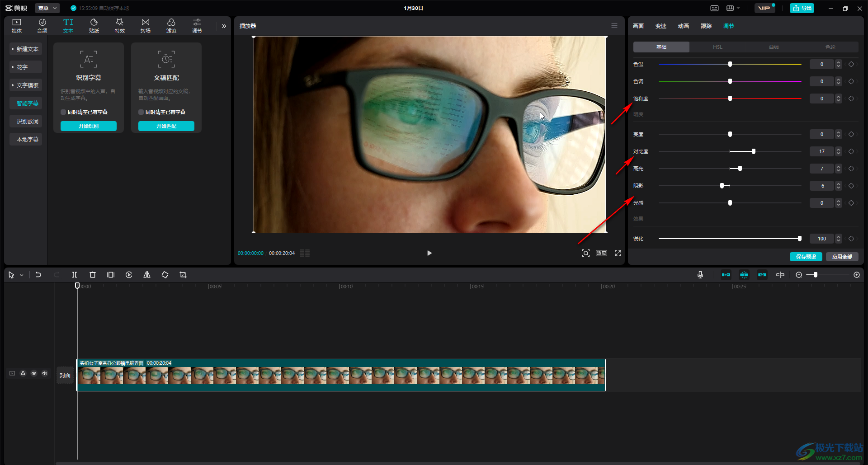868x465 pixels.
Task: Open the 调节 adjustment panel in top toolbar
Action: pyautogui.click(x=197, y=26)
